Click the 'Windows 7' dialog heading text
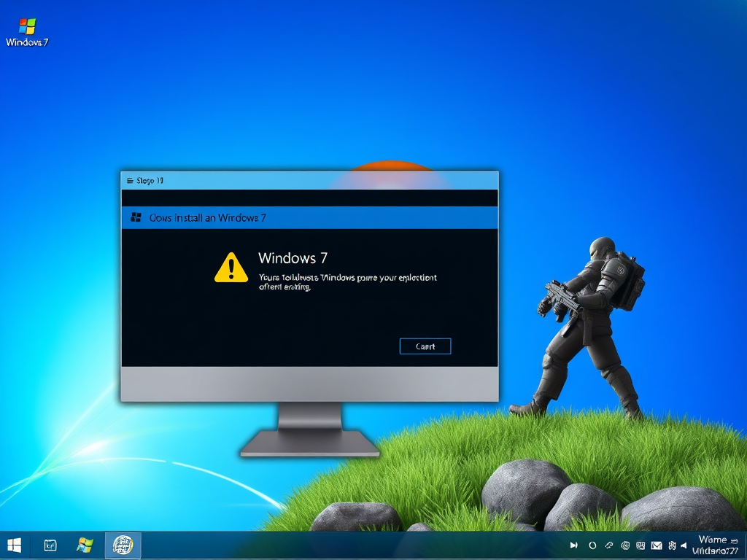The height and width of the screenshot is (560, 747). [x=293, y=258]
